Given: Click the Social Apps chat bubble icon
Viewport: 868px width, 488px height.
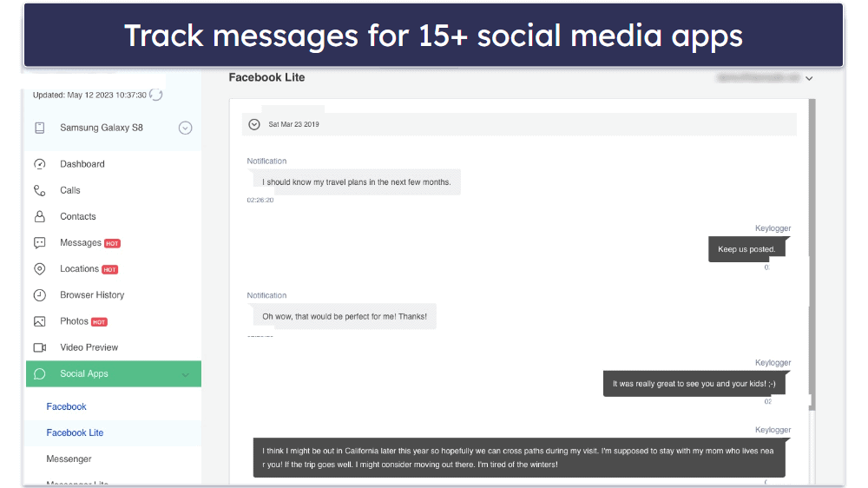Looking at the screenshot, I should click(40, 374).
